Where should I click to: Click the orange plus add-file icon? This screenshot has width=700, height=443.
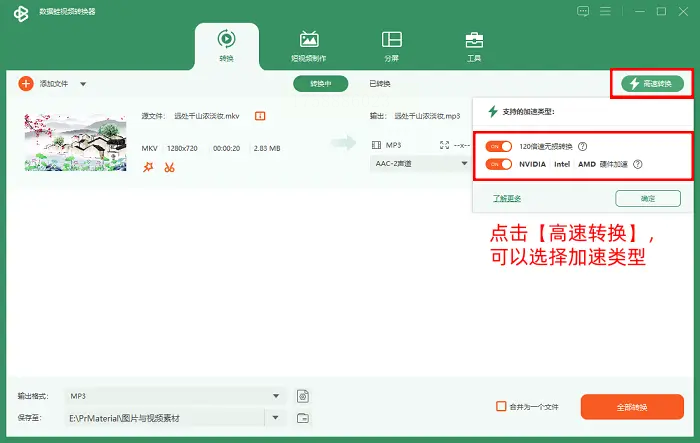click(26, 84)
